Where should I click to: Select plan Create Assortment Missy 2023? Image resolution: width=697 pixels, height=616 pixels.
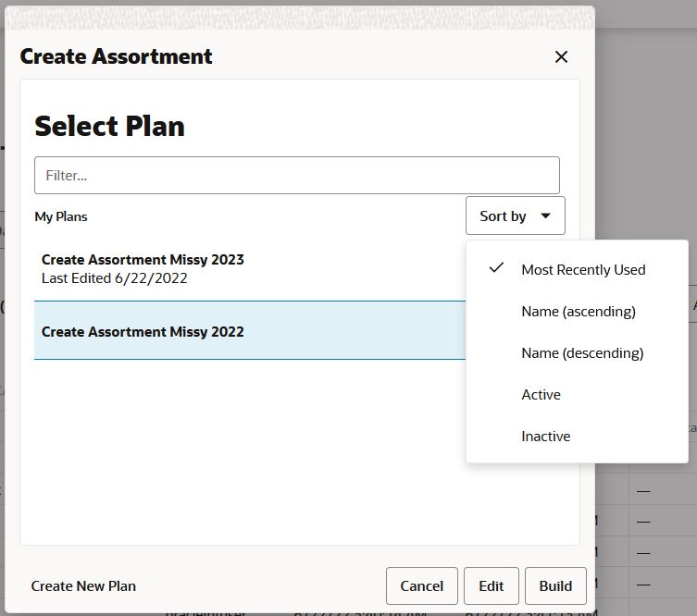click(x=250, y=269)
